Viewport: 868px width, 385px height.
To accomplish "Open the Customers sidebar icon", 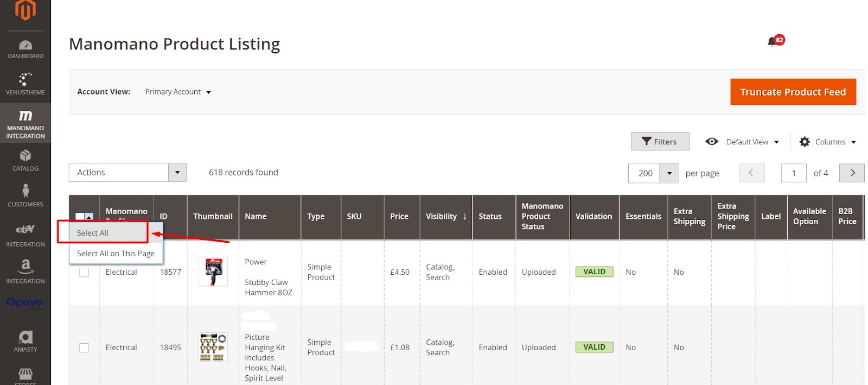I will coord(25,195).
